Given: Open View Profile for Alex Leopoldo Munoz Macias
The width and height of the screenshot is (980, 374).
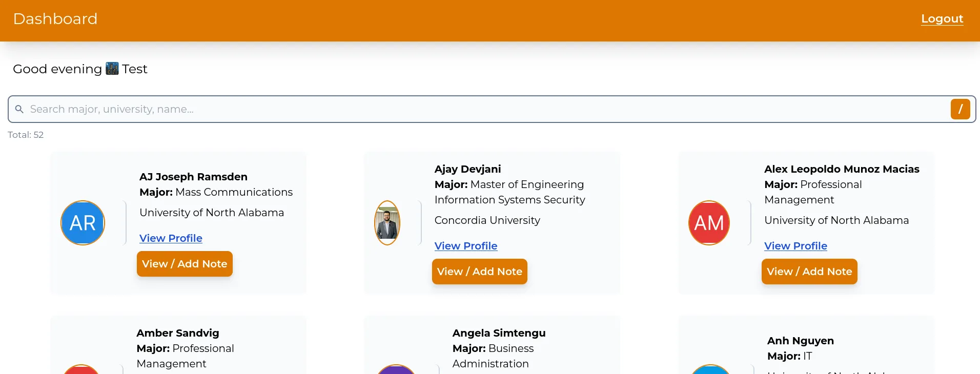Looking at the screenshot, I should pyautogui.click(x=795, y=246).
